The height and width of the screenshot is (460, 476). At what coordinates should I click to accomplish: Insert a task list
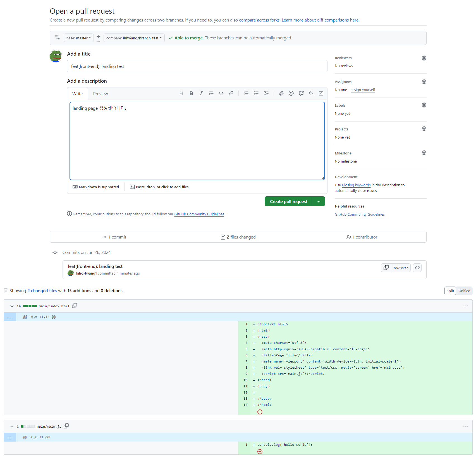(266, 93)
